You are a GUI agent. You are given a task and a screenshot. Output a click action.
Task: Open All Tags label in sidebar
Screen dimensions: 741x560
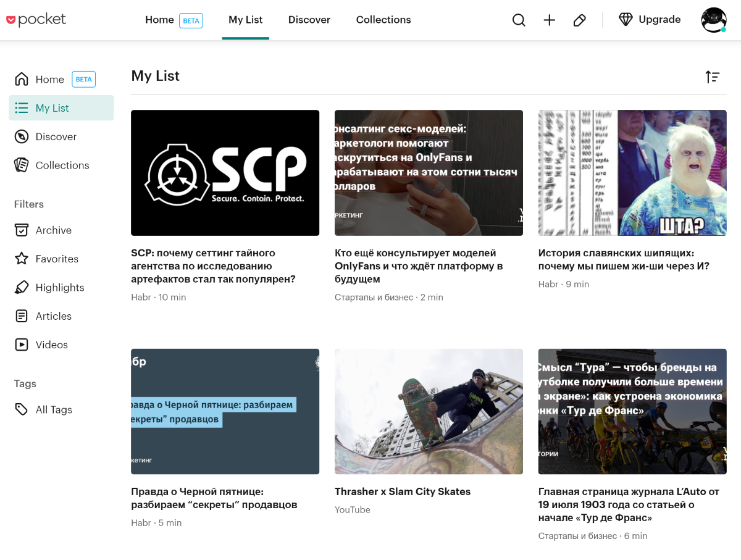tap(54, 409)
